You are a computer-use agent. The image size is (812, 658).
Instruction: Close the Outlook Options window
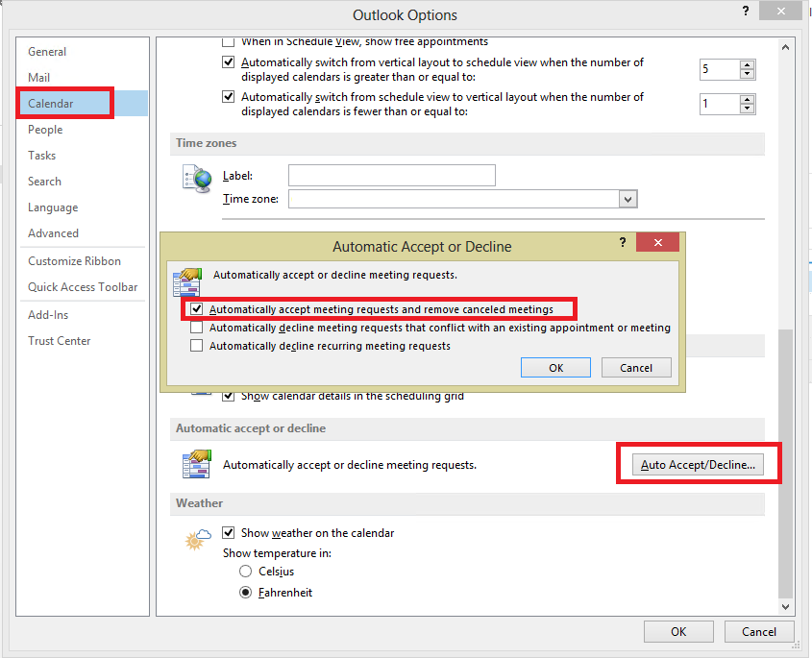[x=781, y=11]
